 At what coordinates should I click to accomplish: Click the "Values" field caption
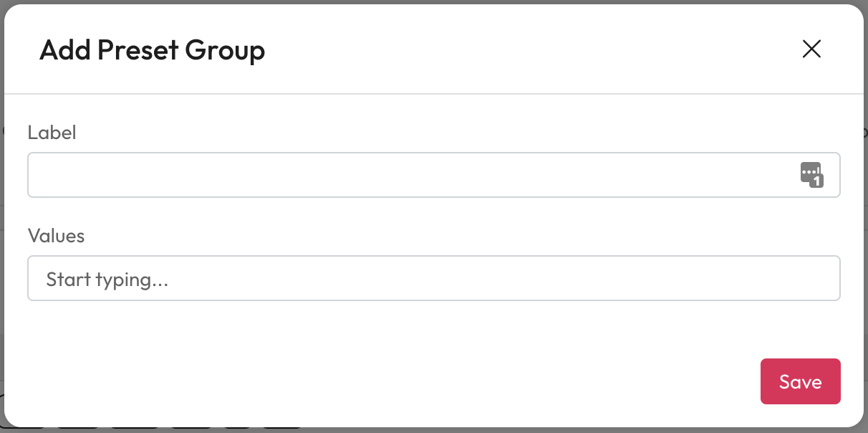click(56, 235)
